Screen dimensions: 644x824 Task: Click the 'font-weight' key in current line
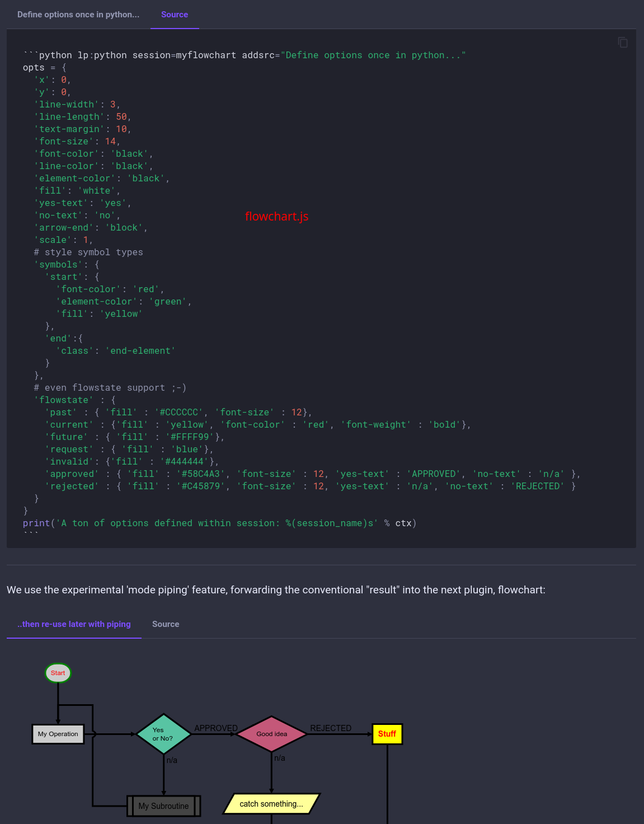coord(376,425)
